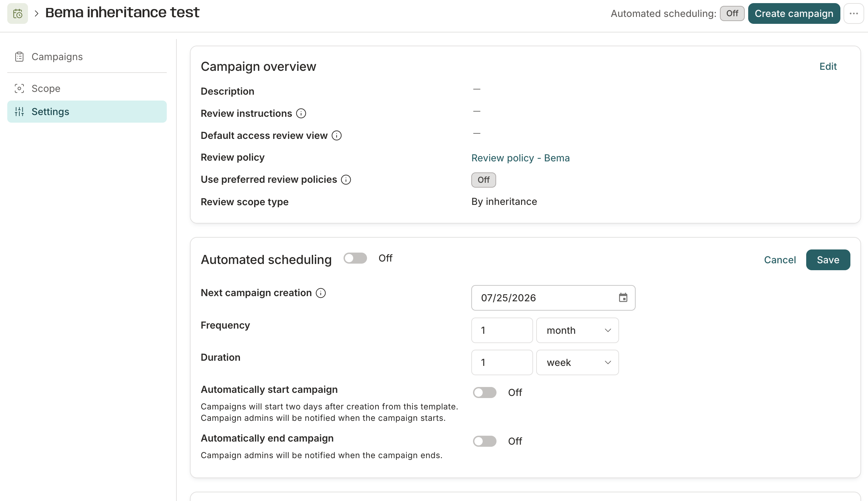Show info for Default access review view
Viewport: 868px width, 501px height.
point(337,135)
